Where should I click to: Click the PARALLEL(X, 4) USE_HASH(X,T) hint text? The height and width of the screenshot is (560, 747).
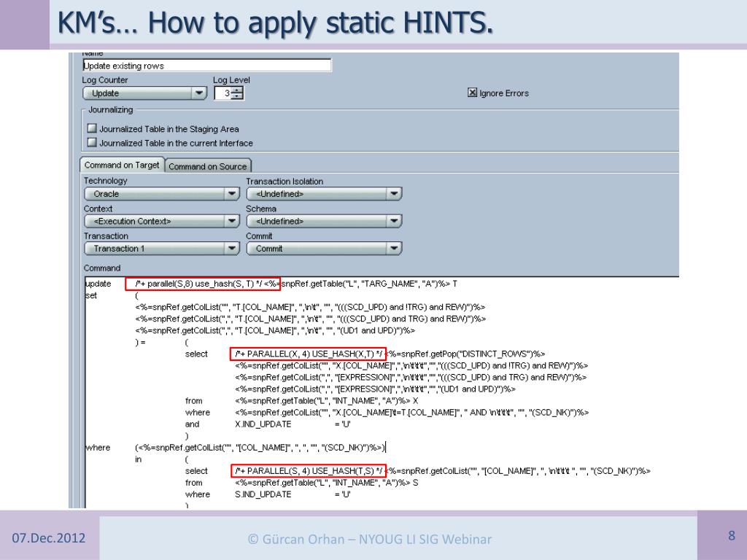(x=307, y=354)
